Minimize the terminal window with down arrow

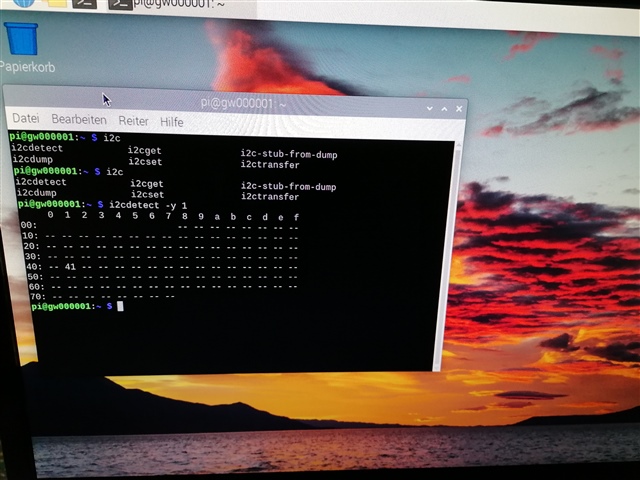pyautogui.click(x=429, y=108)
